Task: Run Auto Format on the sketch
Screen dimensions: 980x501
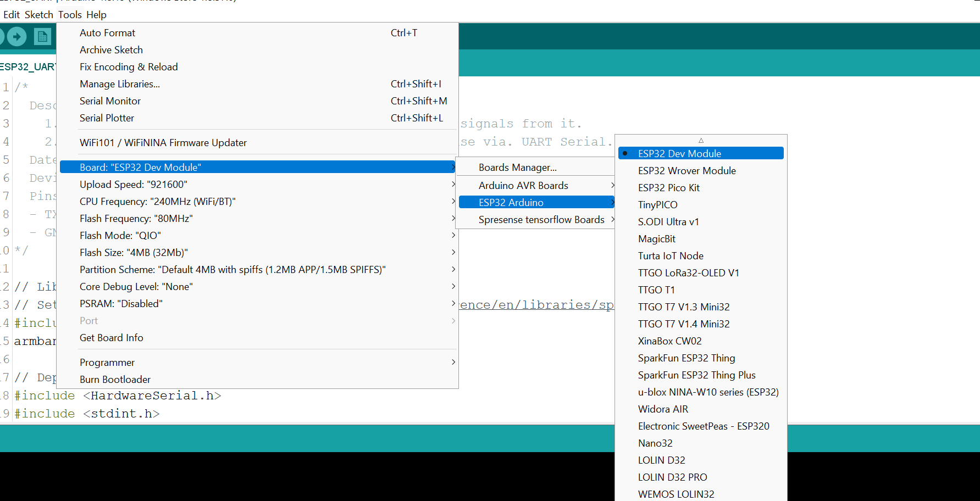Action: [108, 32]
